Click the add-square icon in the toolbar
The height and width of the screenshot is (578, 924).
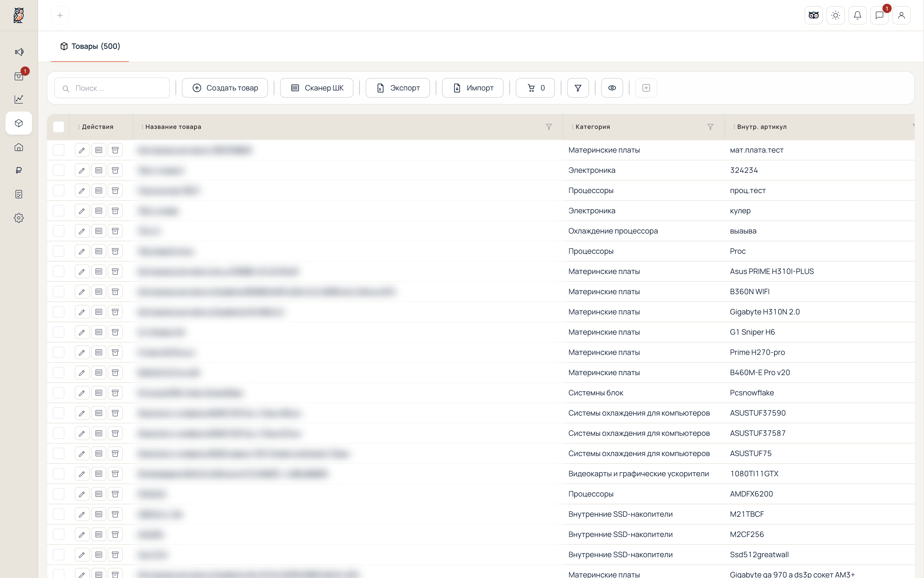pos(646,88)
